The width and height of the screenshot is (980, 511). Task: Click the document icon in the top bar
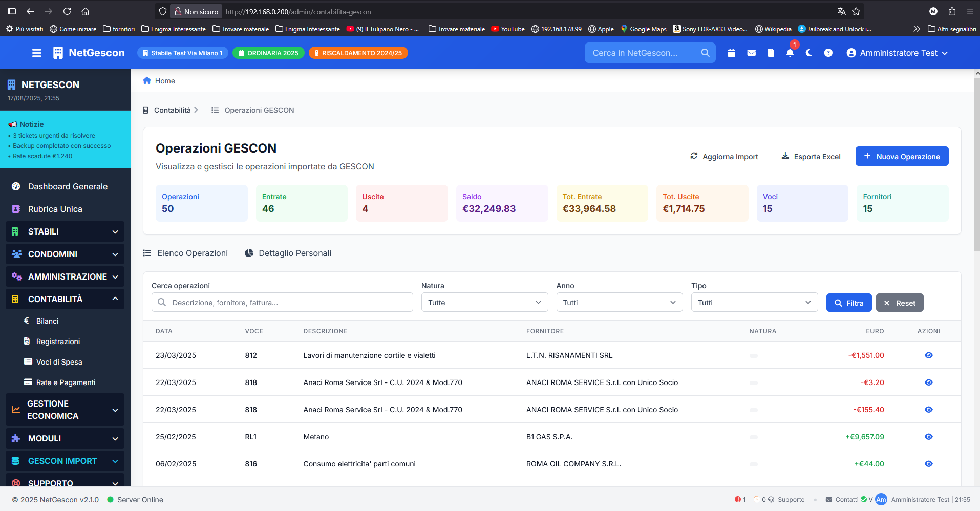(771, 53)
